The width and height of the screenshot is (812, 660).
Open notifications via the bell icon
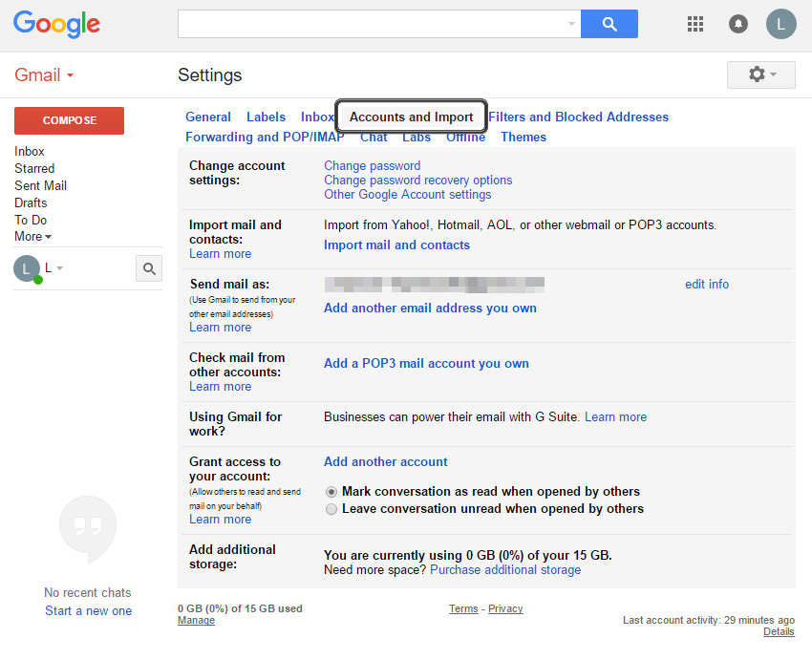(737, 24)
